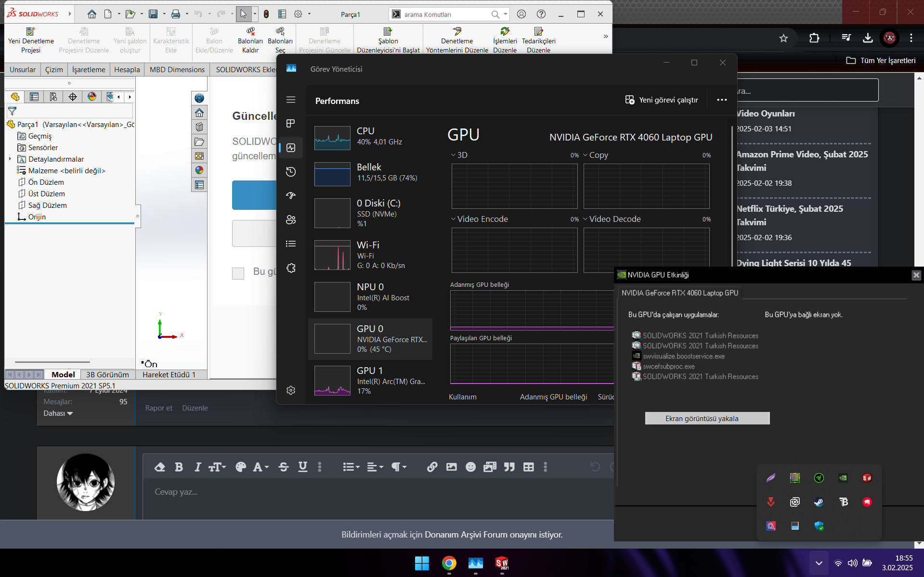The width and height of the screenshot is (924, 577).
Task: Open Task Manager Processes icon in sidebar
Action: coord(291,124)
